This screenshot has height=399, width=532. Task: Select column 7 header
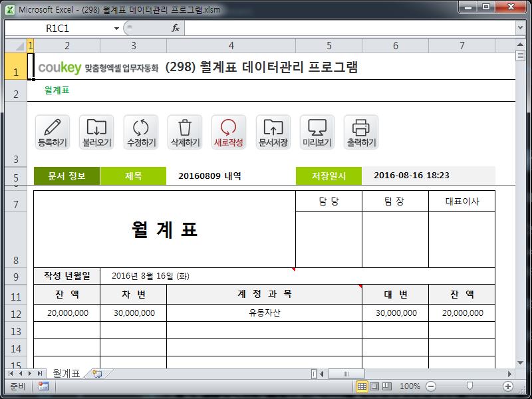click(x=462, y=46)
